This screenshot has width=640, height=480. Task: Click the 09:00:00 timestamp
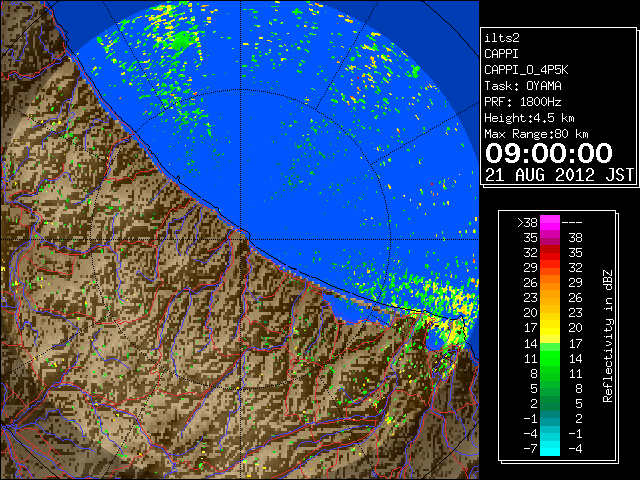pyautogui.click(x=549, y=153)
